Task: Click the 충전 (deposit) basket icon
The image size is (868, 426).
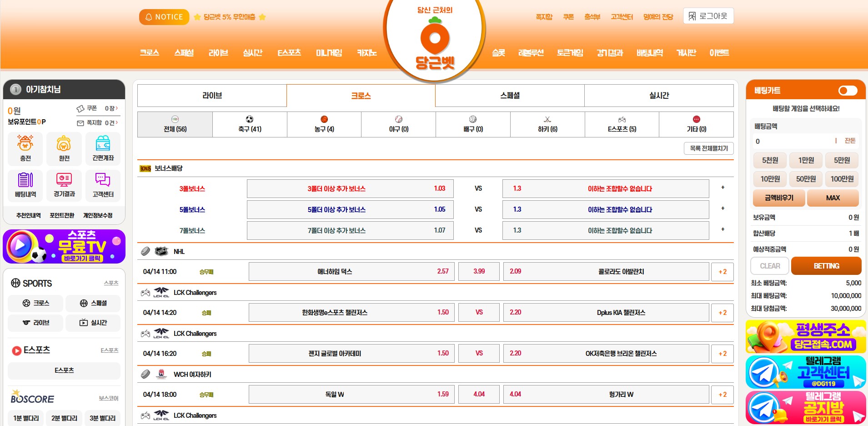Action: 25,144
